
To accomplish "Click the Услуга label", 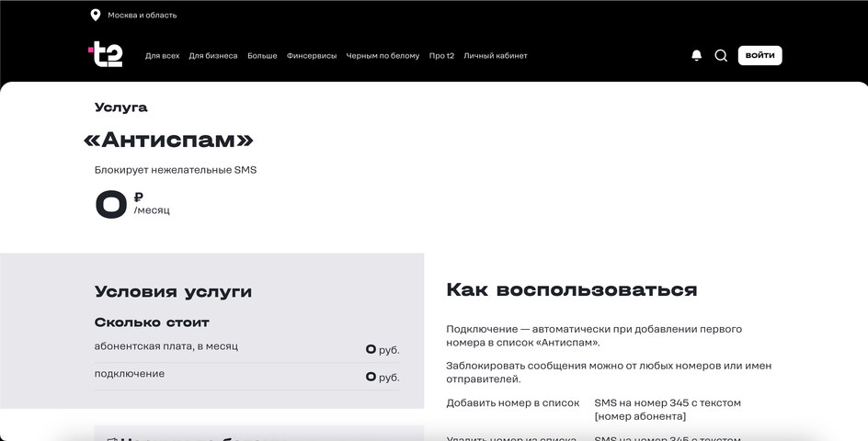I will coord(120,107).
